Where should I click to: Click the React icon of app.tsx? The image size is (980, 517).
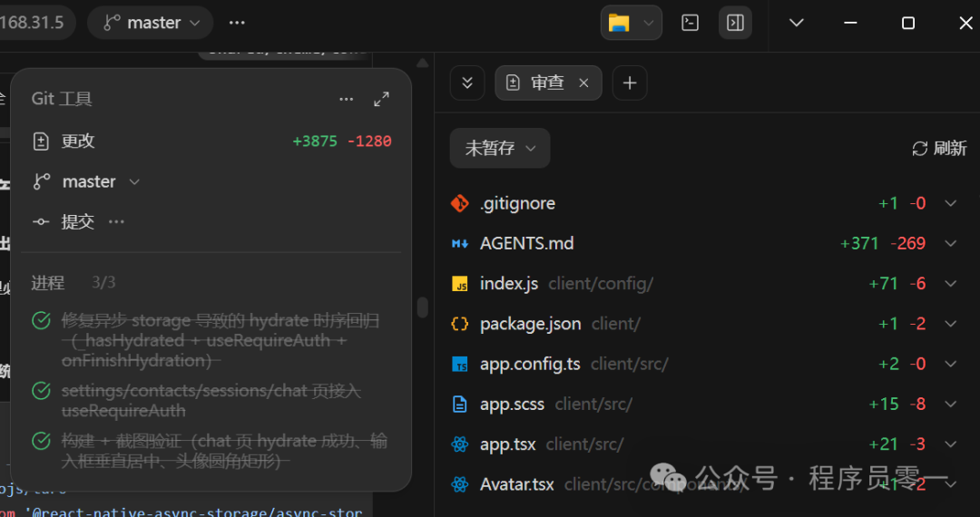pyautogui.click(x=460, y=444)
